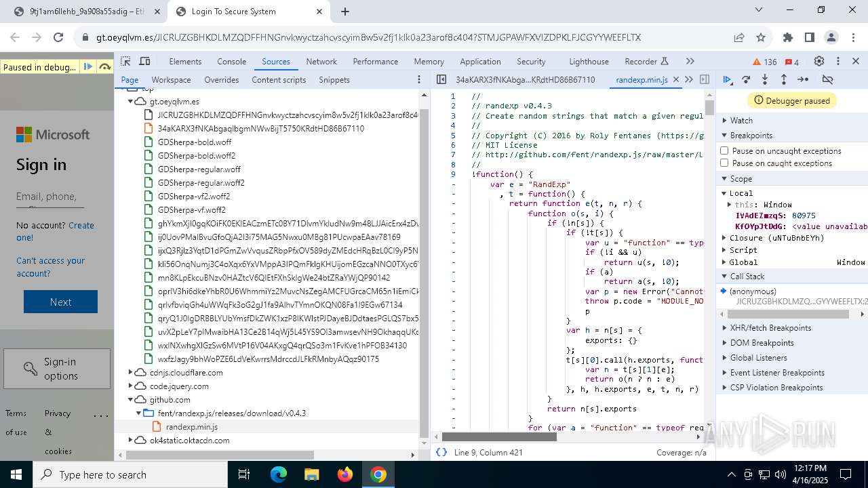Select GDSherpa-bold.woff file
This screenshot has height=488, width=868.
(x=195, y=142)
